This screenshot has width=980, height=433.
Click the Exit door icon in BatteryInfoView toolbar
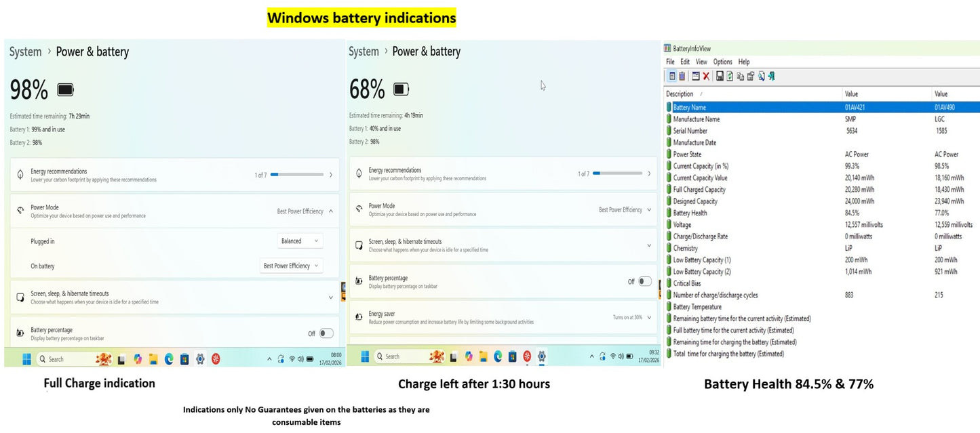click(772, 77)
